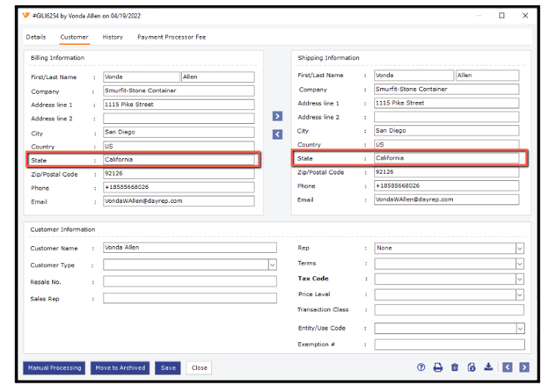This screenshot has height=392, width=549.
Task: Open the Payment Processor Fee tab
Action: [x=171, y=38]
